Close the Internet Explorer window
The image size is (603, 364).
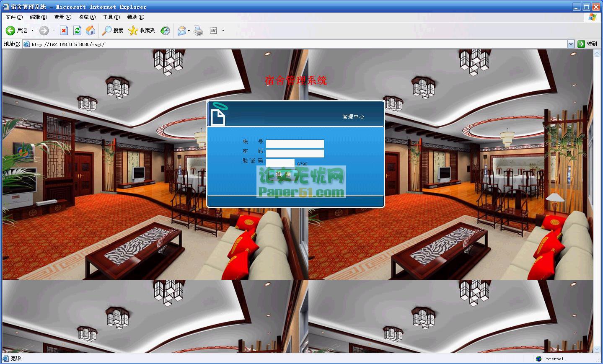tap(596, 7)
